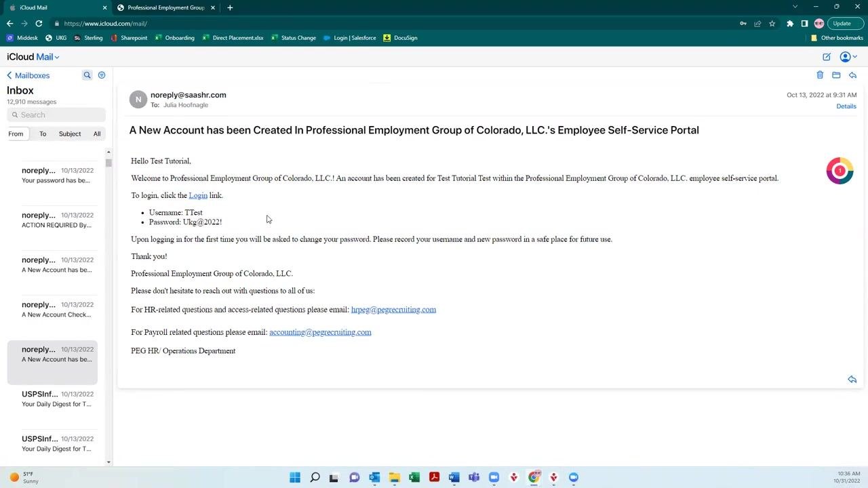868x488 pixels.
Task: Click hrpeg@pegrecruiting.com email link
Action: (x=393, y=310)
